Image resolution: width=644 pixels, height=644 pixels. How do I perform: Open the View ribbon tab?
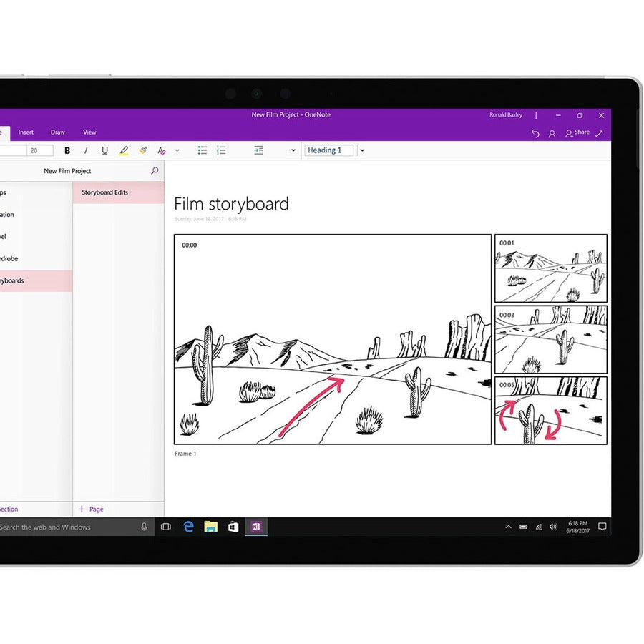[x=89, y=132]
